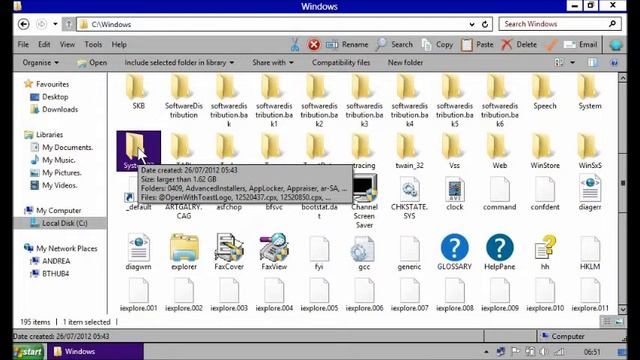Select the FaxView file icon
The height and width of the screenshot is (360, 640).
[274, 251]
